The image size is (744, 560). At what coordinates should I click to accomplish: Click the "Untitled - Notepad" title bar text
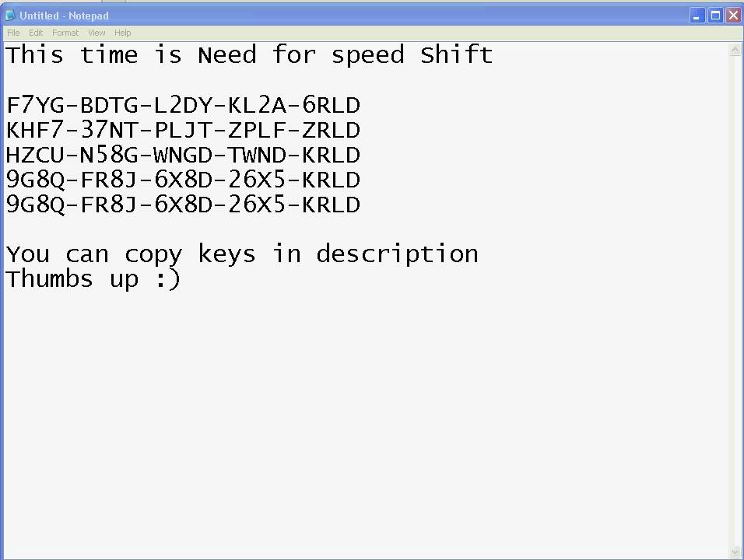coord(65,16)
